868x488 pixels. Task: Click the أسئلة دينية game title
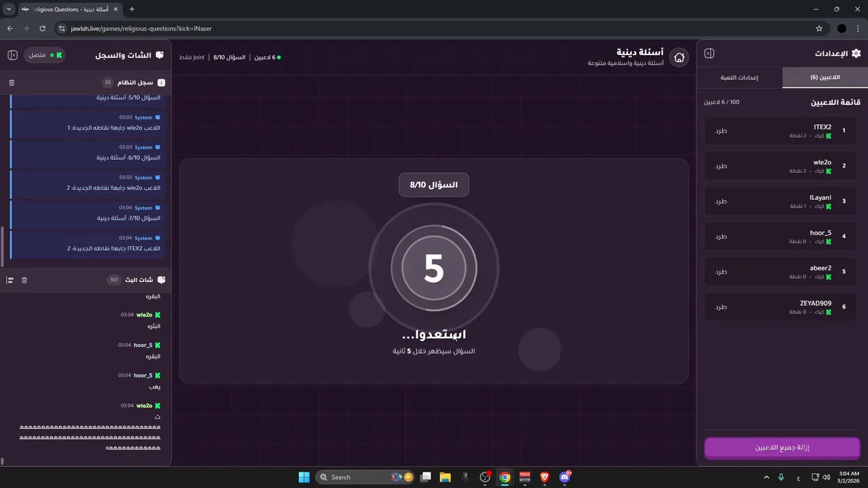click(640, 52)
